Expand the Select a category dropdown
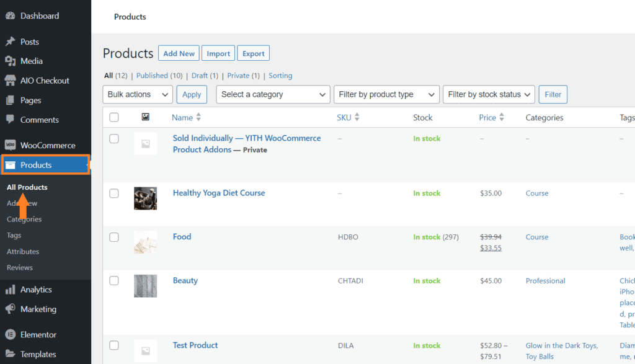 pyautogui.click(x=273, y=94)
